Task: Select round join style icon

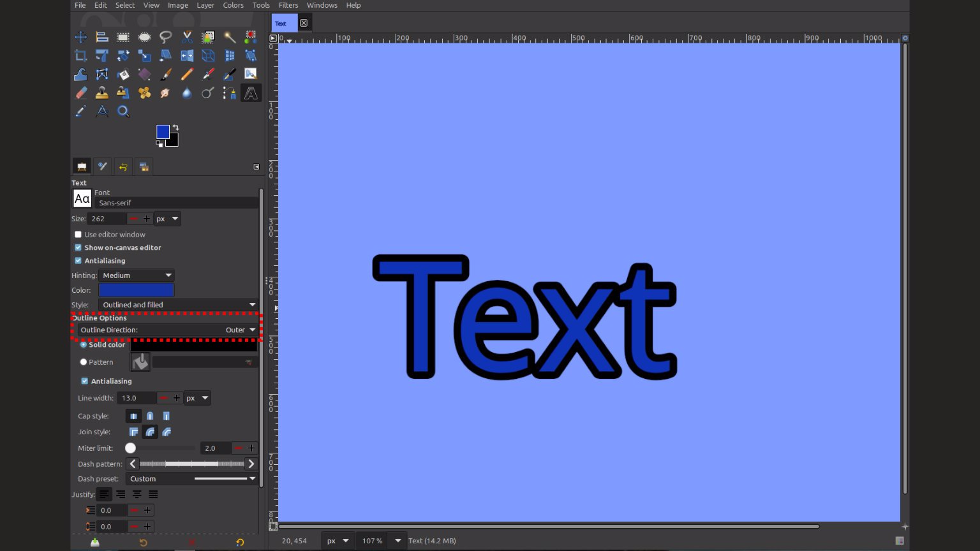Action: point(150,432)
